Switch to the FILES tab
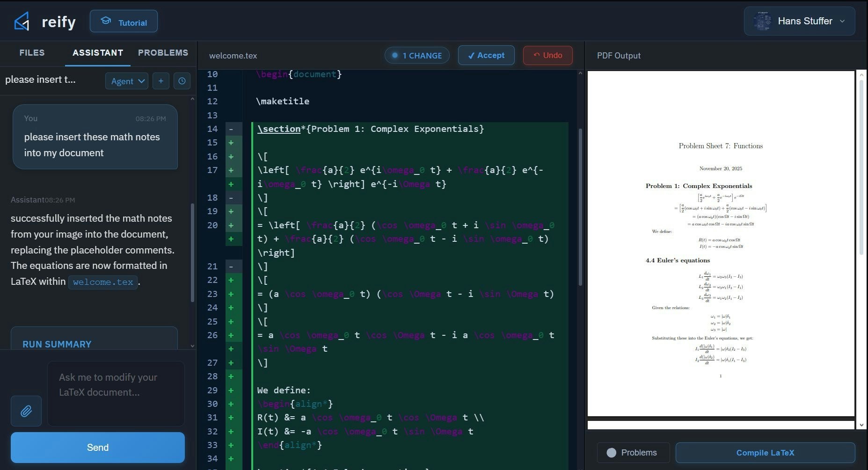This screenshot has height=470, width=868. pos(31,53)
